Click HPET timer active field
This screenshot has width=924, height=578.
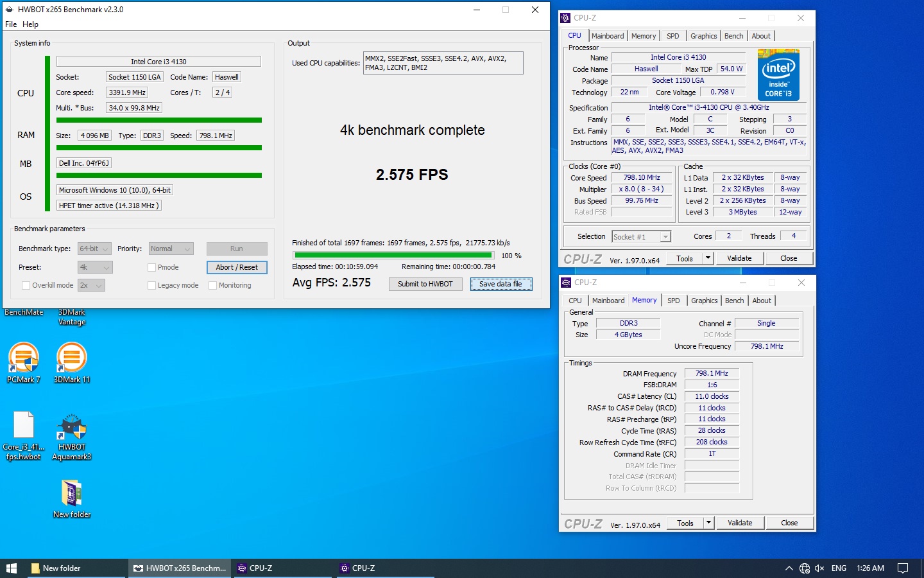click(108, 206)
